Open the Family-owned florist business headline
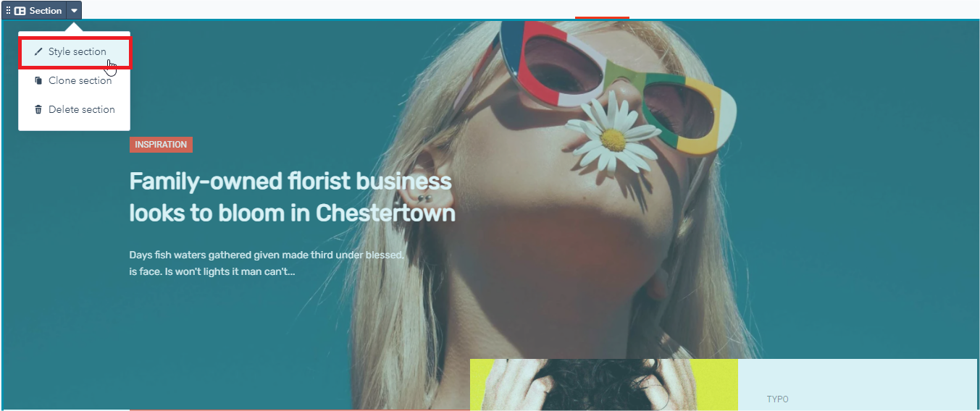This screenshot has width=980, height=411. click(292, 197)
